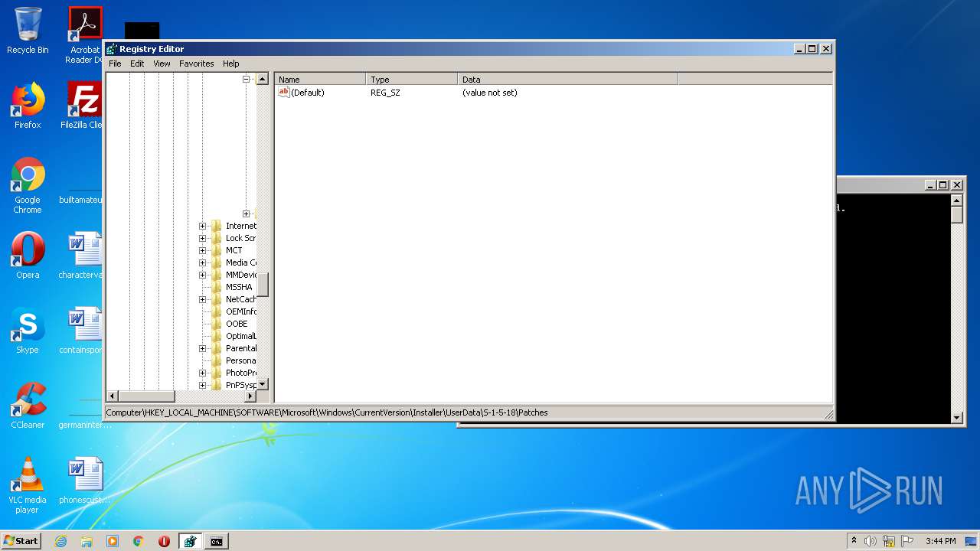Click the tree pane scroll right arrow

250,396
